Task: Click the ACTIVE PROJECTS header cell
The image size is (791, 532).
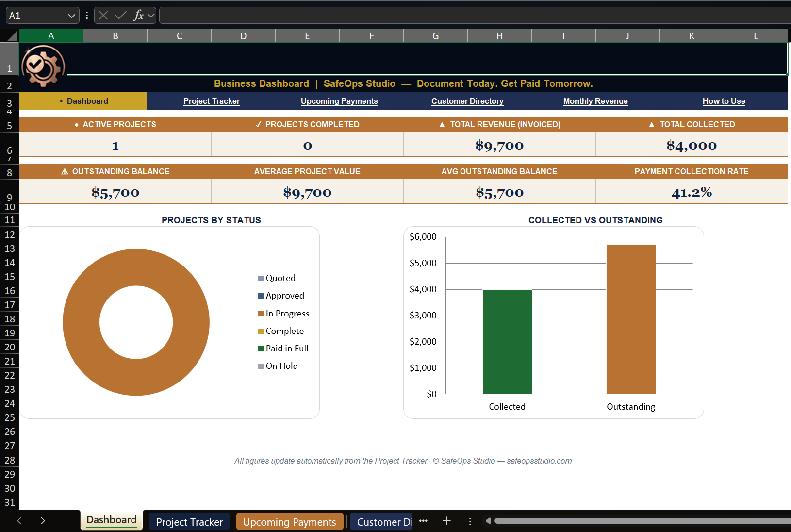Action: 115,124
